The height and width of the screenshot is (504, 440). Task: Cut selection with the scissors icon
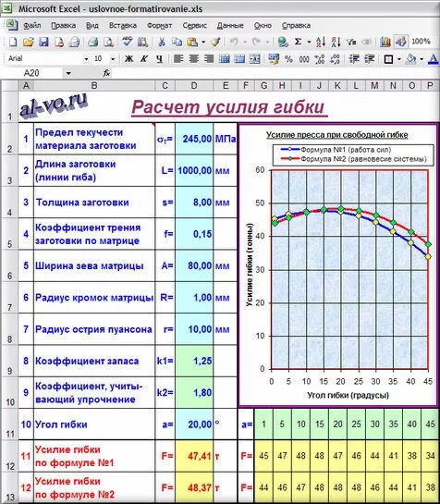tap(162, 42)
